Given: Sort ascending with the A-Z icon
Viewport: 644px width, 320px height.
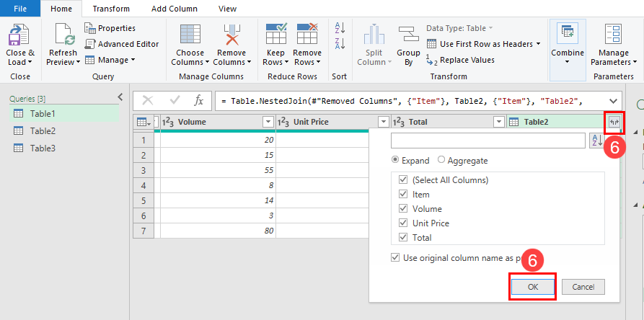Looking at the screenshot, I should tap(340, 27).
